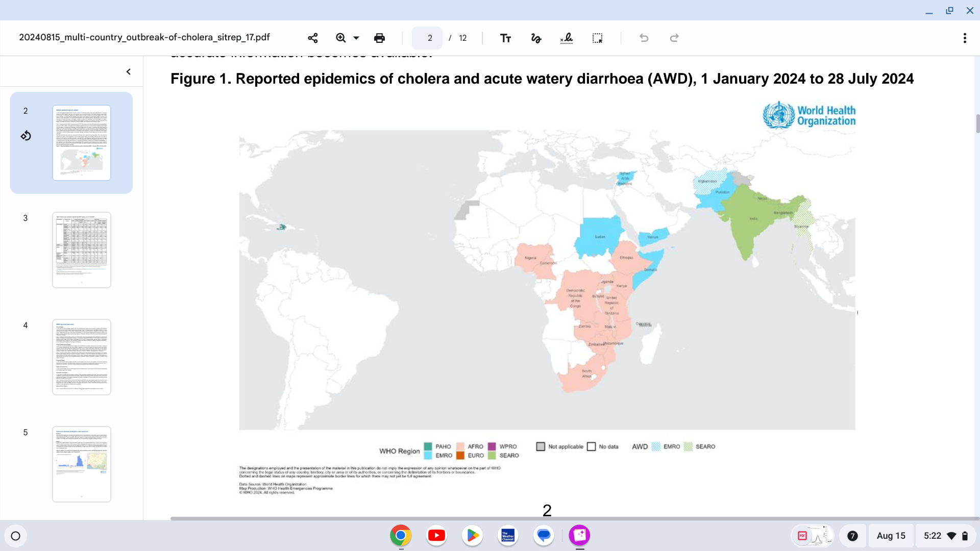
Task: Choose the freehand draw tool
Action: click(x=536, y=38)
